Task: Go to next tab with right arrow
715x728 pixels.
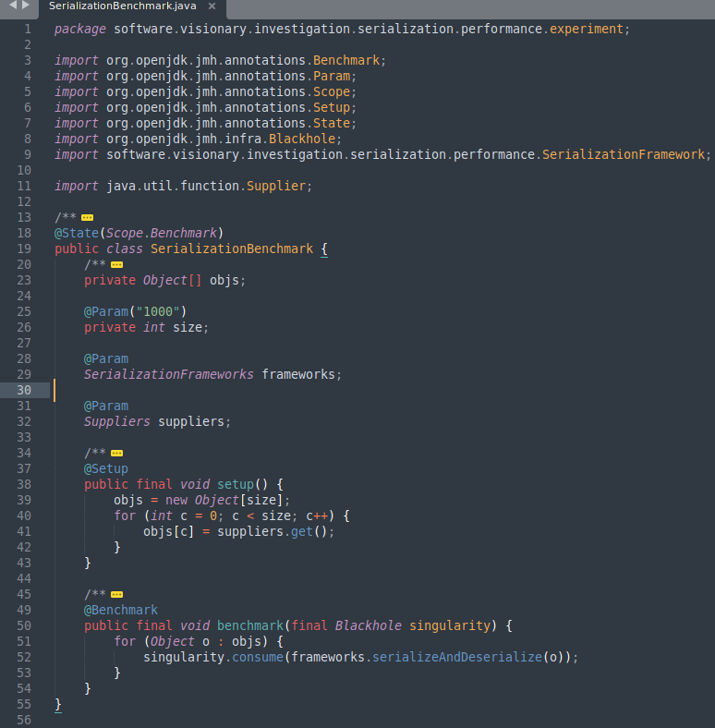Action: click(x=26, y=6)
